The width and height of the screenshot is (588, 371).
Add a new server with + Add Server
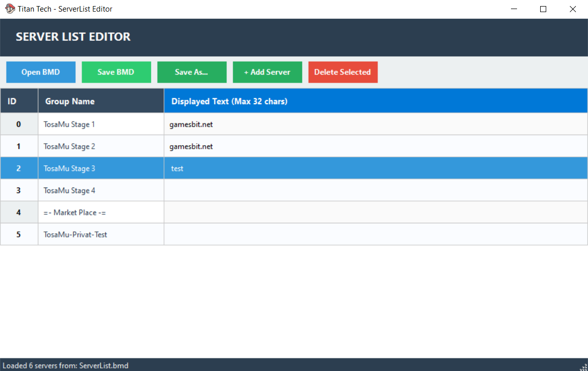tap(267, 72)
